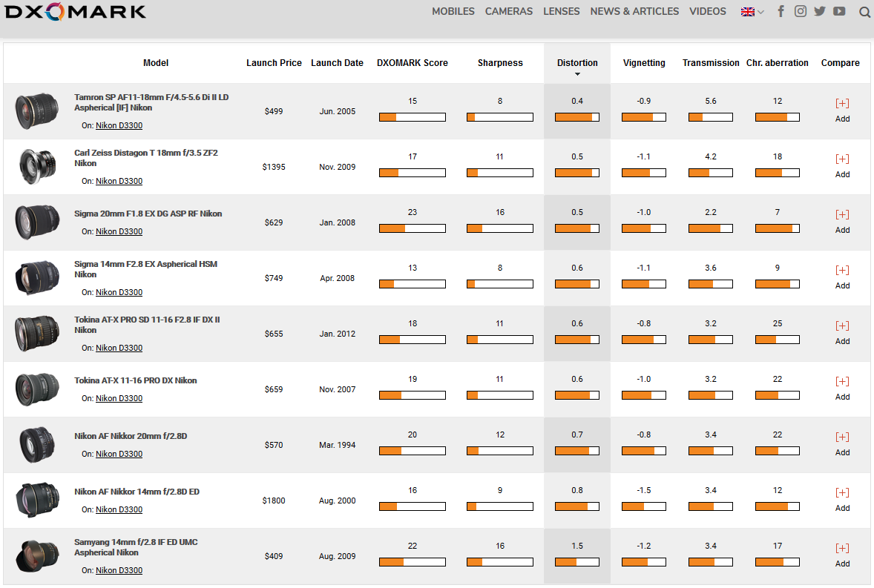Click the Nikon AF Nikkor 14mm lens thumbnail
Image resolution: width=874 pixels, height=588 pixels.
[36, 501]
